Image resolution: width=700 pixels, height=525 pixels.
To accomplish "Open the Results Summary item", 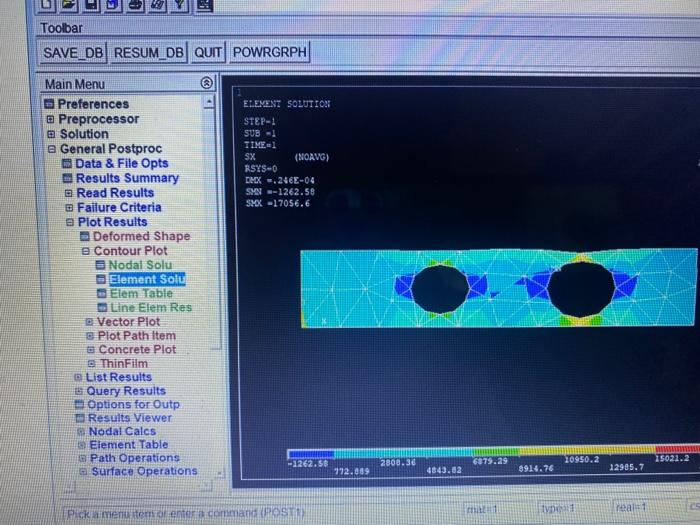I will 127,178.
